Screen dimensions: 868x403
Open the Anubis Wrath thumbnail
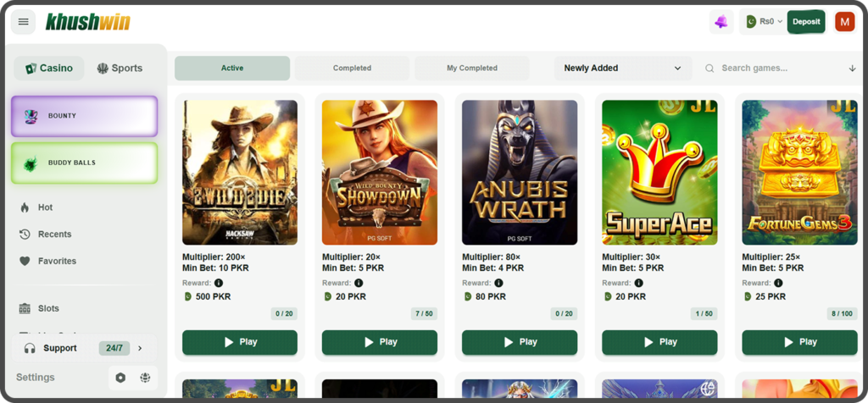coord(520,173)
